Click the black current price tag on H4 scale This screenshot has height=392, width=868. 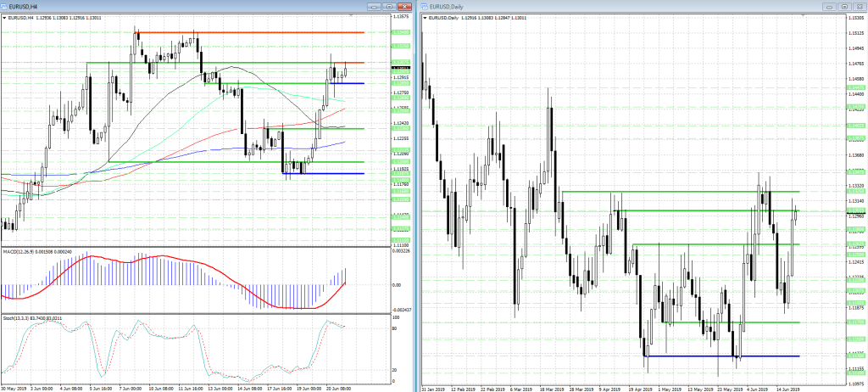(x=401, y=68)
